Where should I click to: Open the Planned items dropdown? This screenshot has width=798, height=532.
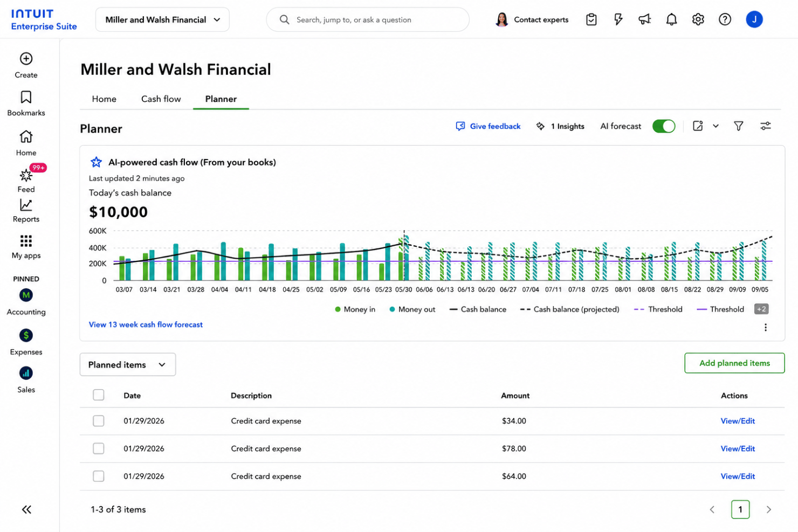128,364
